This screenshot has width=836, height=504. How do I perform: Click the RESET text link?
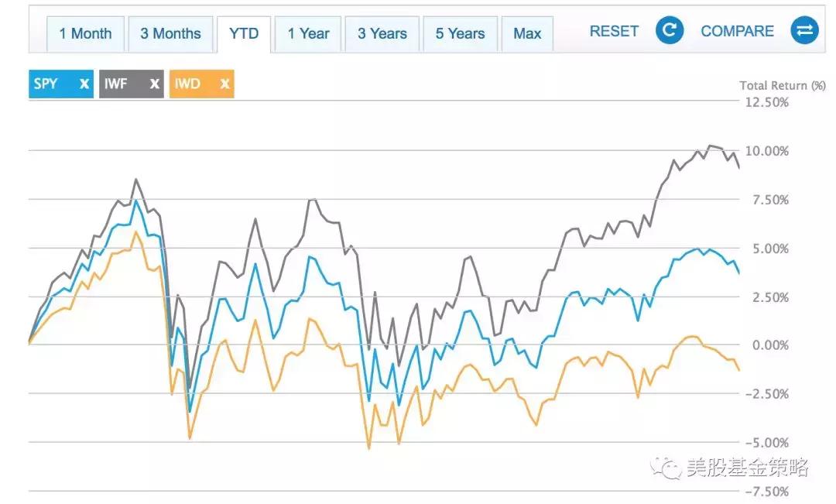click(615, 31)
